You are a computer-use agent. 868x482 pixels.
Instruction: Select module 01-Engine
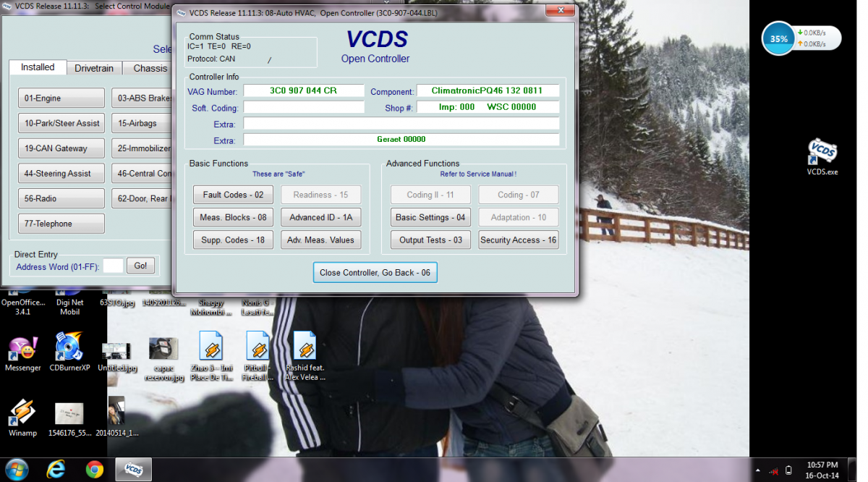(x=61, y=98)
